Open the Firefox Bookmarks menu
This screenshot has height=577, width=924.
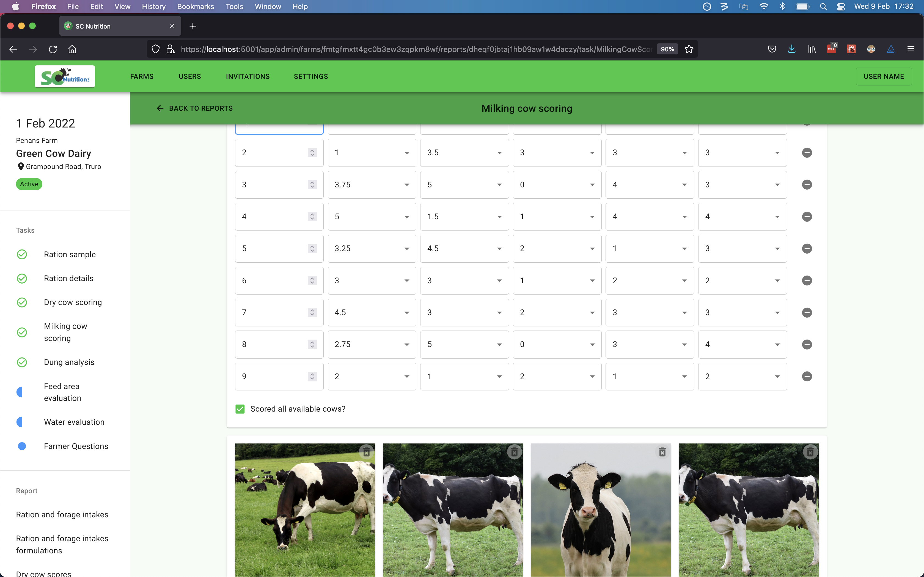click(195, 7)
